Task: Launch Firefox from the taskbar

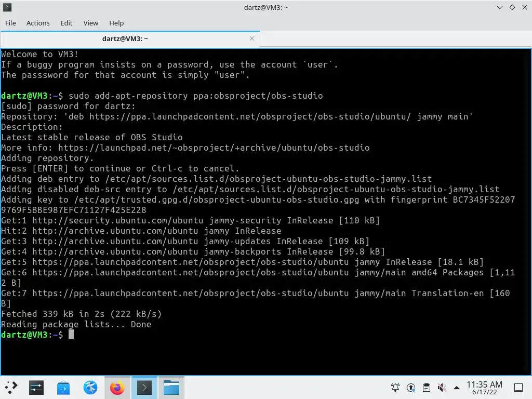Action: click(x=117, y=388)
